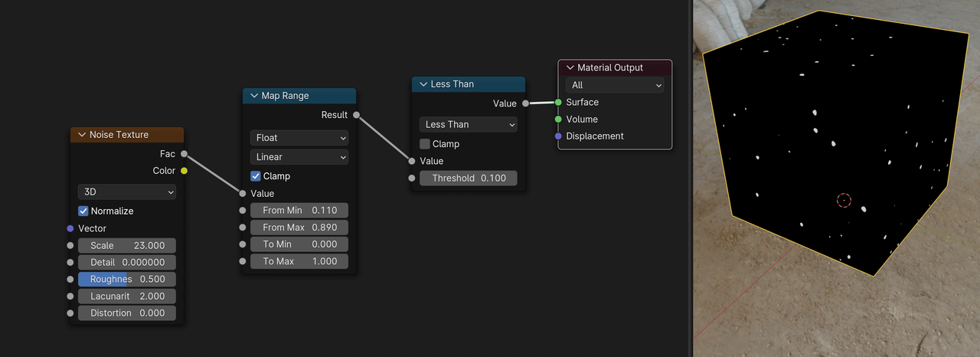This screenshot has width=980, height=357.
Task: Click the green Surface input socket
Action: coord(558,102)
